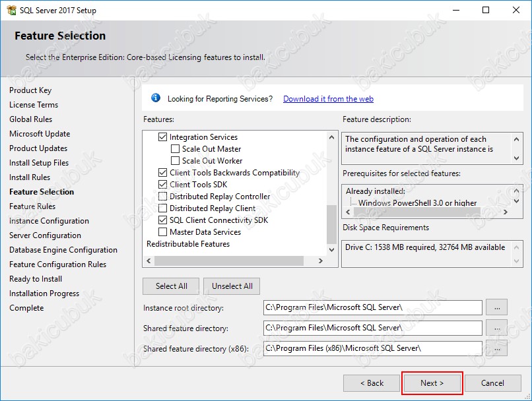Click the SQL Server Setup title bar icon
The image size is (532, 401).
point(11,10)
